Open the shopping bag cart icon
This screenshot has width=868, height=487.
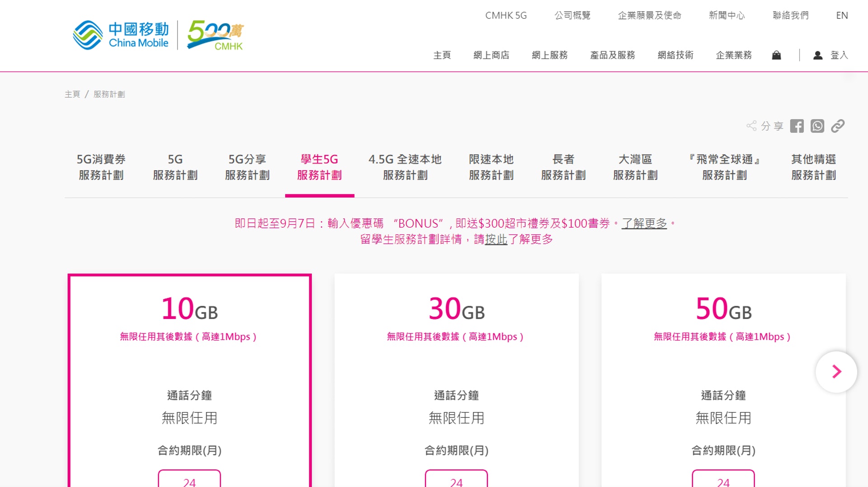(776, 55)
